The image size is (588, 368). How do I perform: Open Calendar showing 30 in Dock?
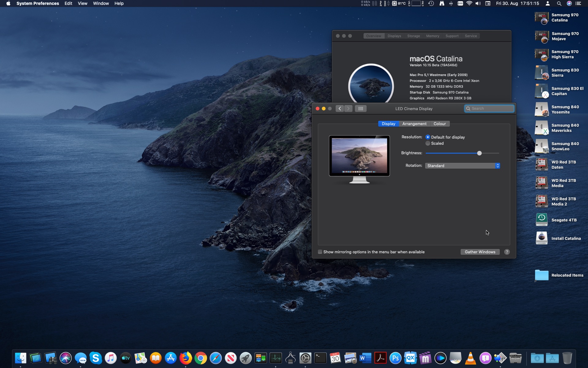tap(335, 358)
